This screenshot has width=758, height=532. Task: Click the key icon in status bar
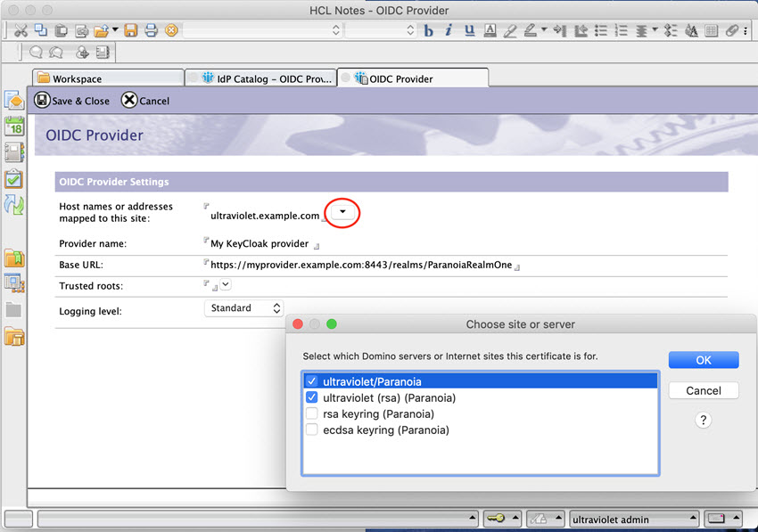(x=496, y=519)
